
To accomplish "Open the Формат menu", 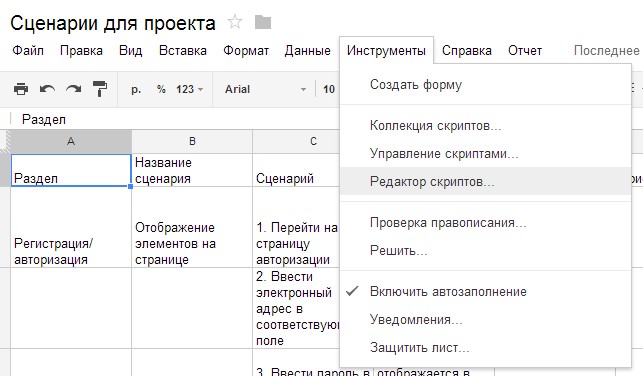I will coord(246,50).
